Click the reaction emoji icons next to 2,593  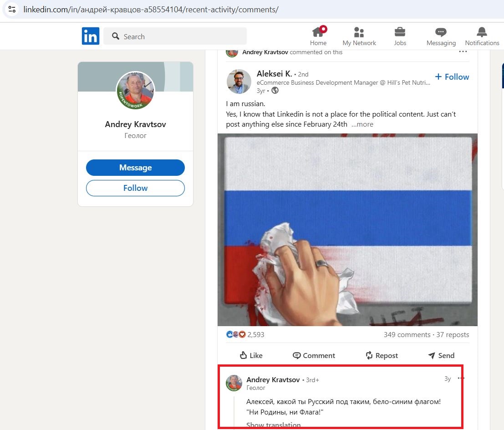[x=236, y=334]
